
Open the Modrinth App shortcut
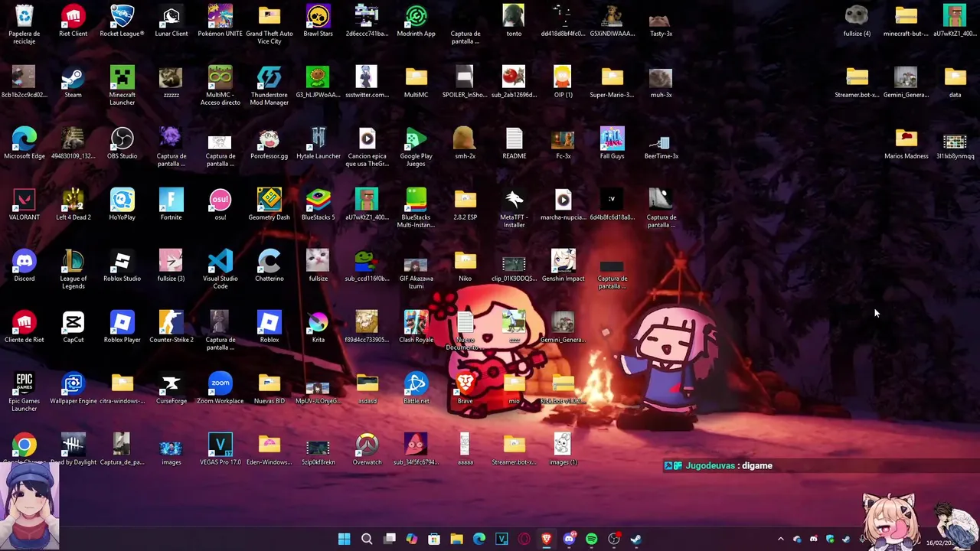click(x=416, y=21)
